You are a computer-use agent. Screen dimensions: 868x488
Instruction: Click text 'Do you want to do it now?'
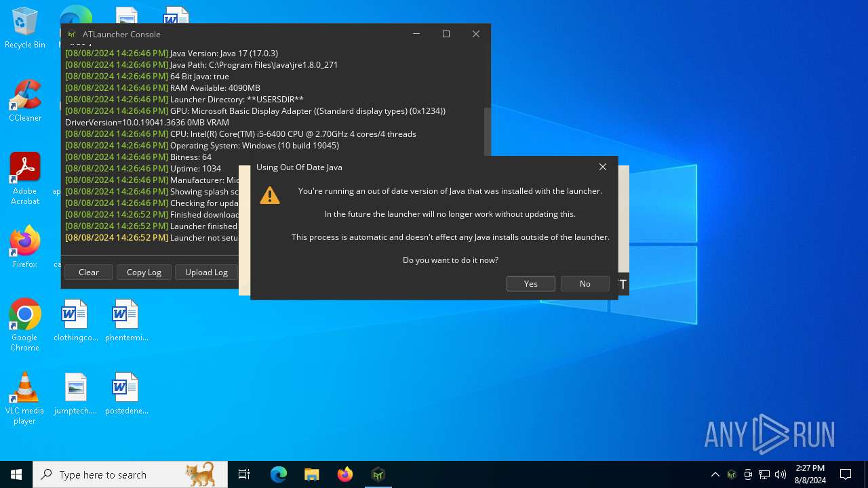[x=450, y=260]
